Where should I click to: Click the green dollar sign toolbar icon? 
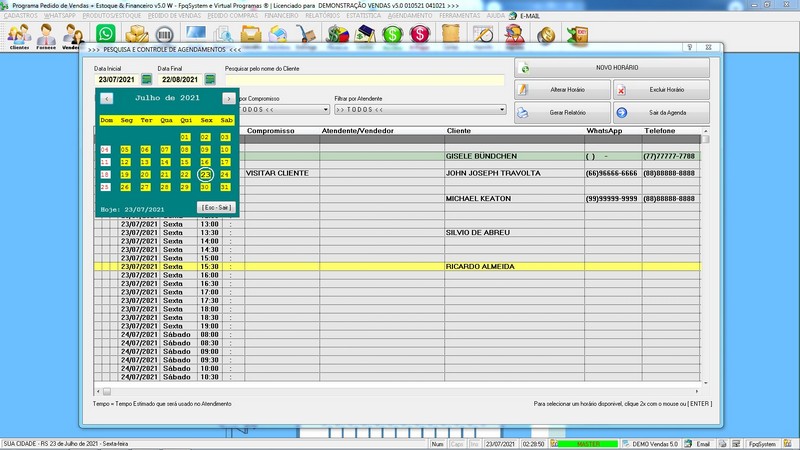tap(392, 35)
